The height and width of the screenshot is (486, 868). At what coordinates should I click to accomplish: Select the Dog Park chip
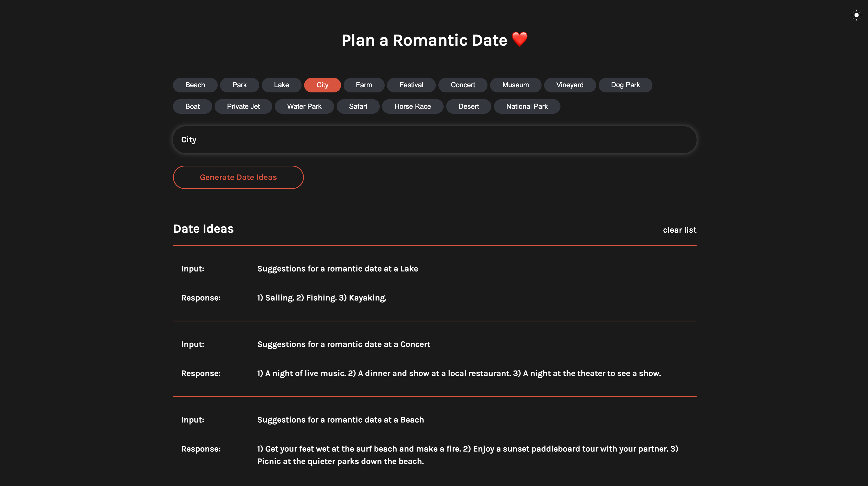(x=625, y=85)
